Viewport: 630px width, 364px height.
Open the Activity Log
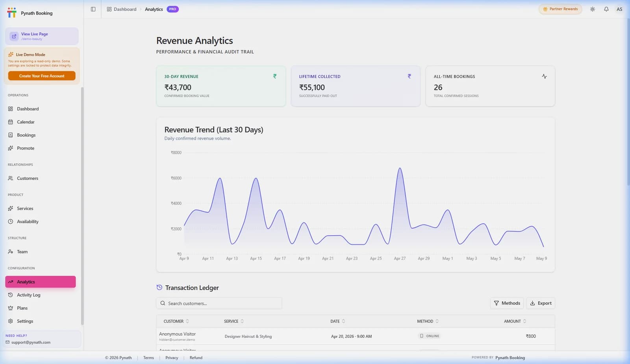(40, 295)
